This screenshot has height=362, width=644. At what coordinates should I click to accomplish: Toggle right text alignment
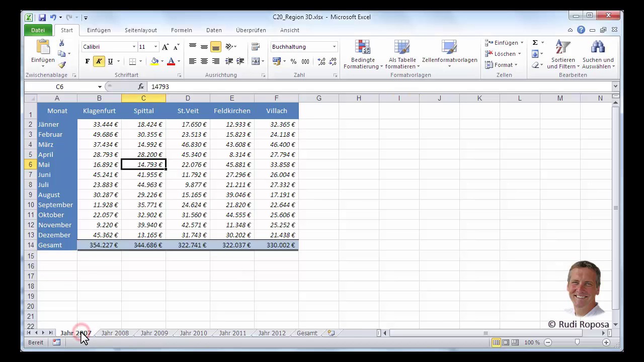pyautogui.click(x=216, y=61)
